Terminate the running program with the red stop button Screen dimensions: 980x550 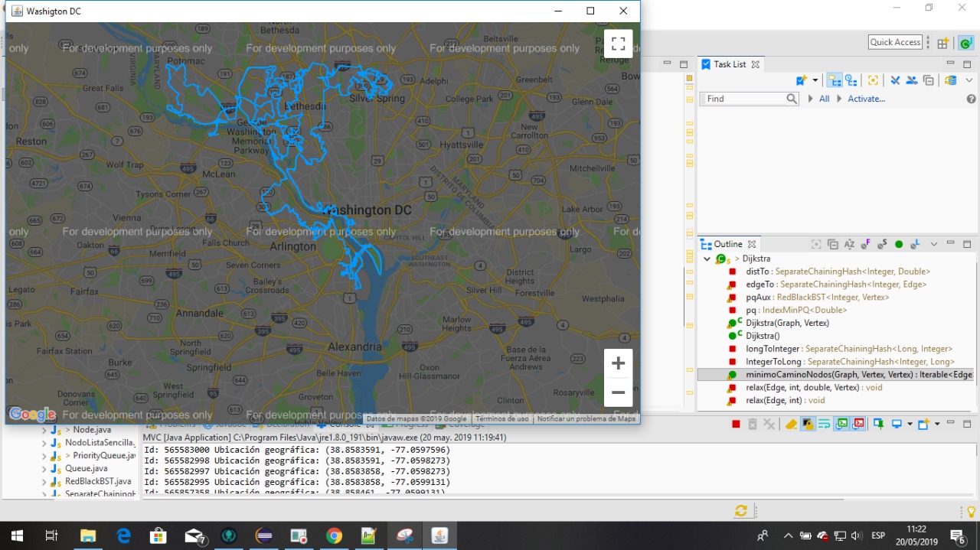(736, 424)
